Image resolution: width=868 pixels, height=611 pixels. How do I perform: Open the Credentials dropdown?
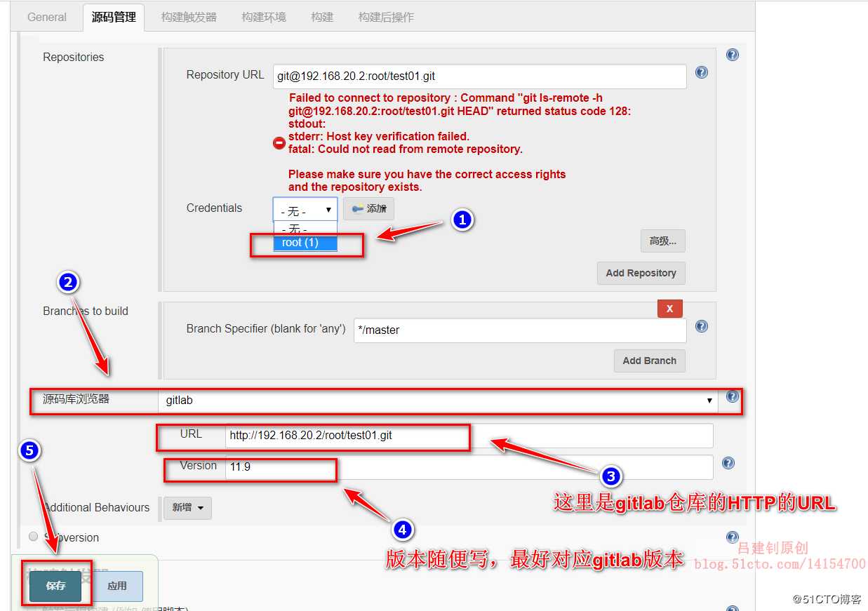coord(305,209)
